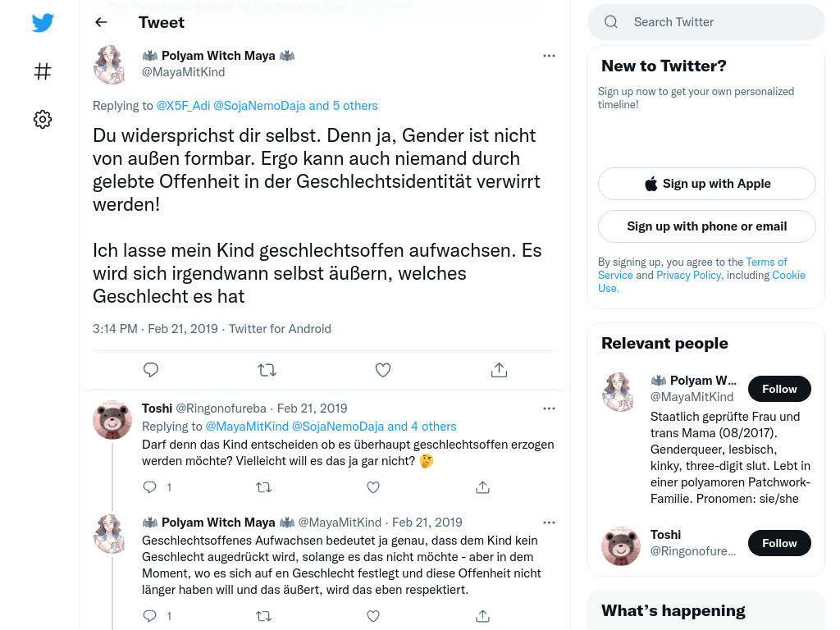Viewport: 840px width, 630px height.
Task: Go back using the arrow icon
Action: (x=101, y=22)
